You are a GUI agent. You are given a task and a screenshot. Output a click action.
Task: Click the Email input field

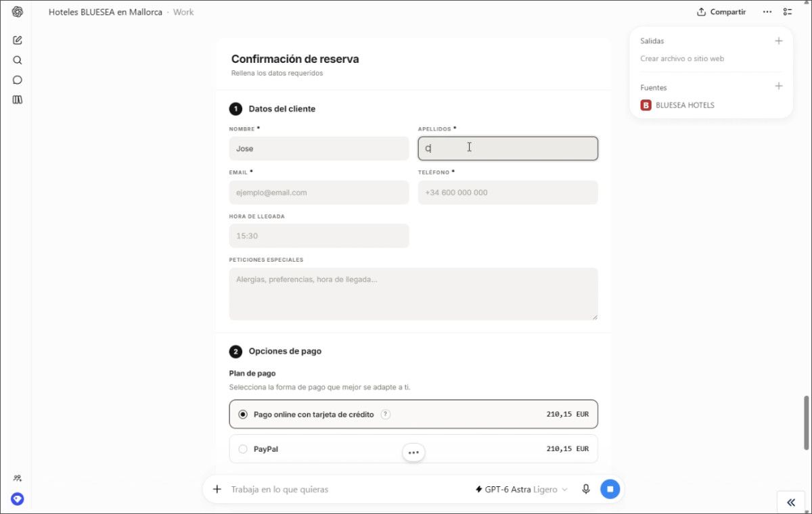(319, 192)
